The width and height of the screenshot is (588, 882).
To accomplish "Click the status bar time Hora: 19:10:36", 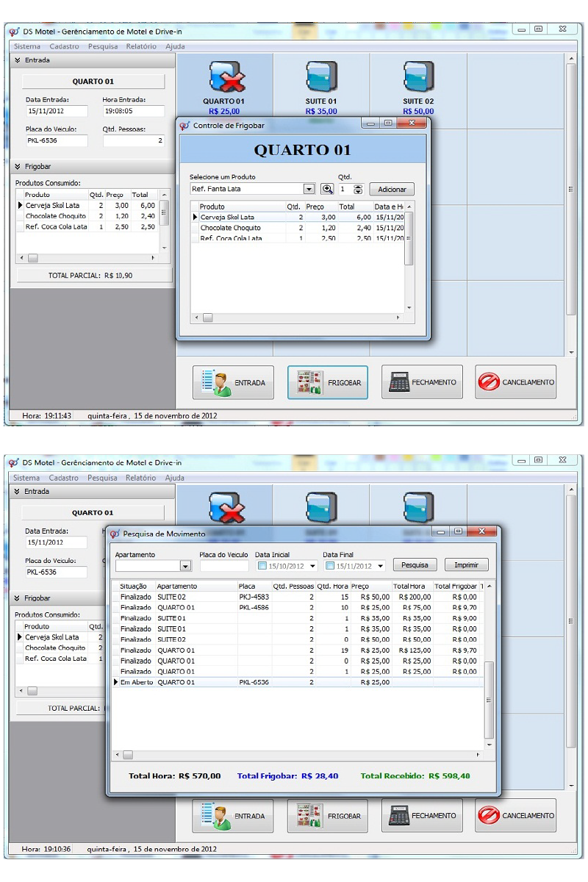I will coord(46,849).
